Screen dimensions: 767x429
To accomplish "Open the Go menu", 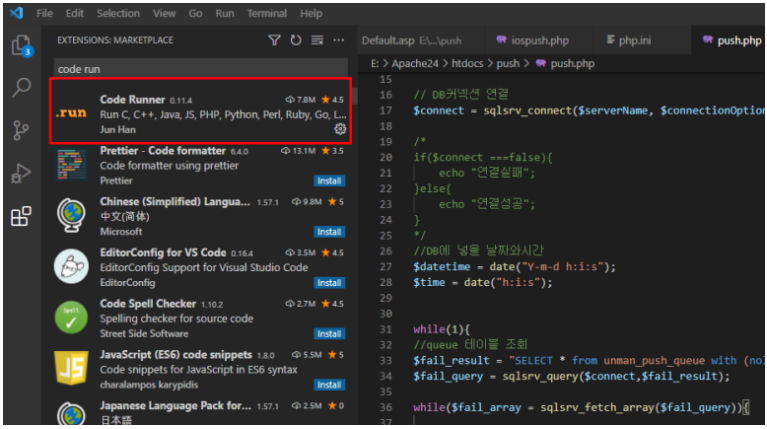I will (195, 13).
